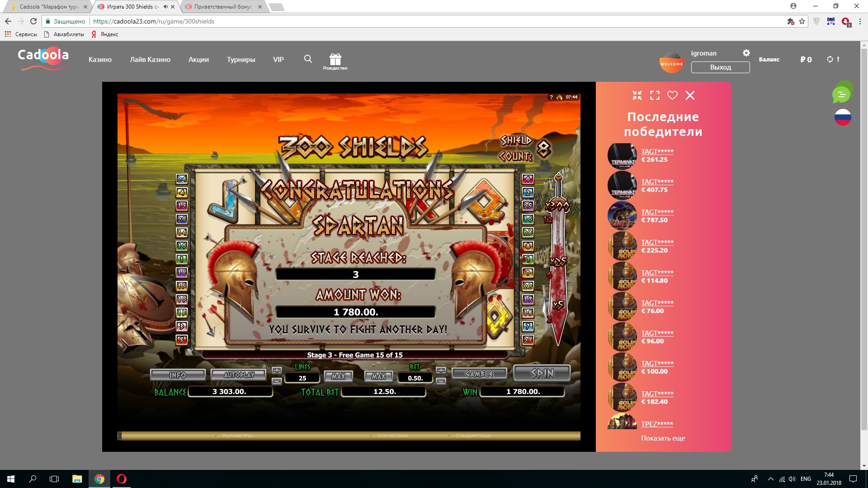Viewport: 868px width, 488px height.
Task: Decrease the bet with the minus button
Action: pyautogui.click(x=441, y=381)
